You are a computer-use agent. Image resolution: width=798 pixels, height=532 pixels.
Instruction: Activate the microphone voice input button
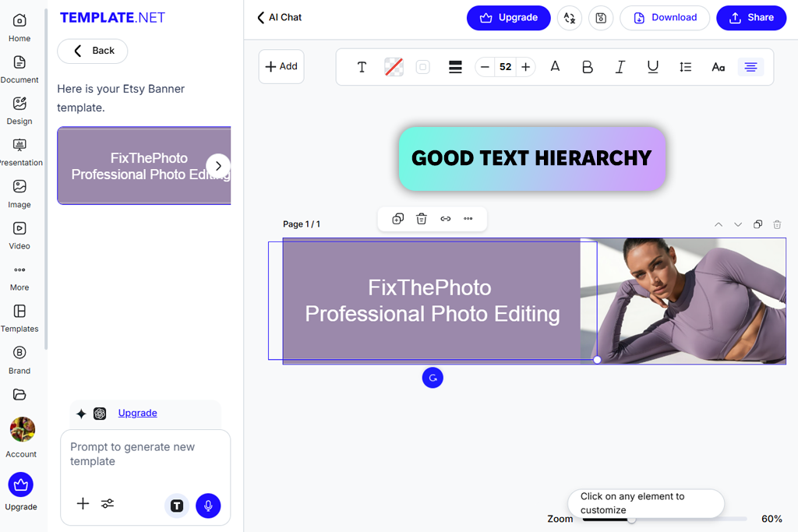point(208,506)
